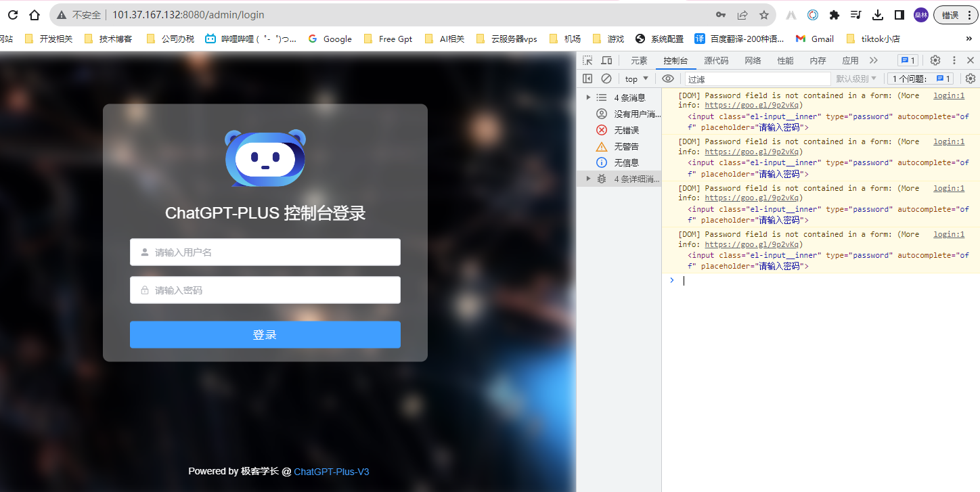Expand 4 条消息 sidebar group
The height and width of the screenshot is (492, 980).
[x=588, y=97]
